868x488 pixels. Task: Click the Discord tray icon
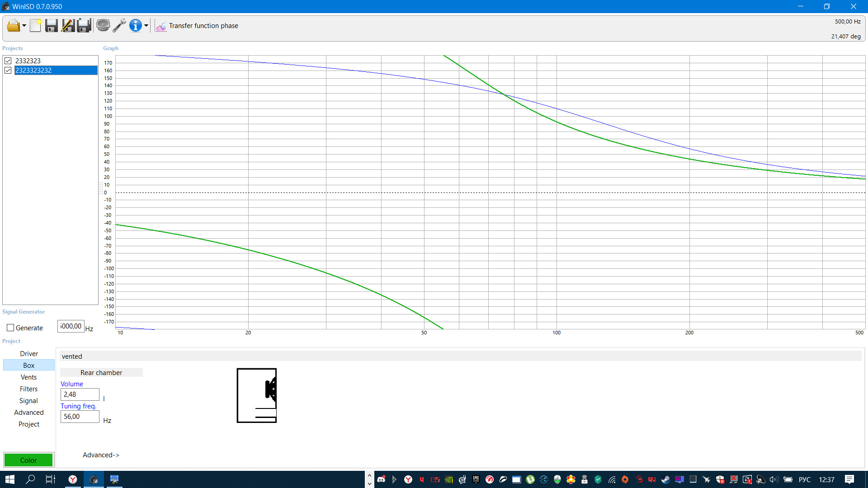point(381,479)
